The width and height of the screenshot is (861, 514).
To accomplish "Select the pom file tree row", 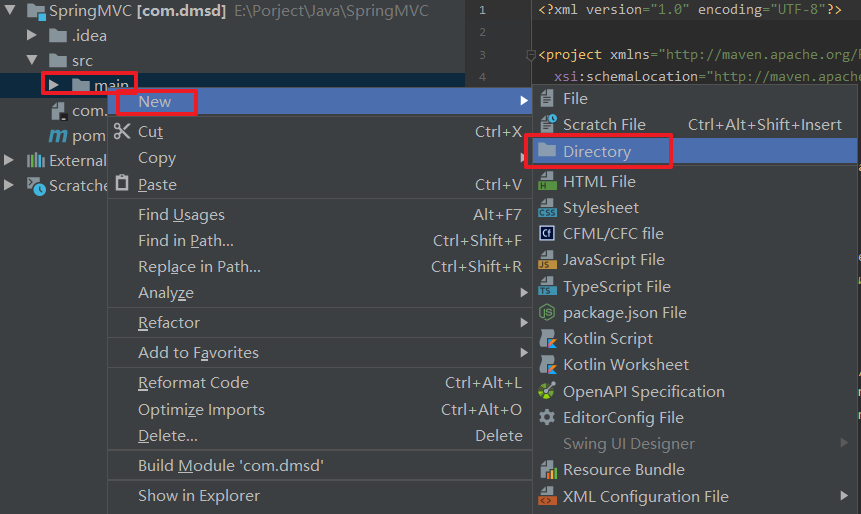I will point(54,136).
